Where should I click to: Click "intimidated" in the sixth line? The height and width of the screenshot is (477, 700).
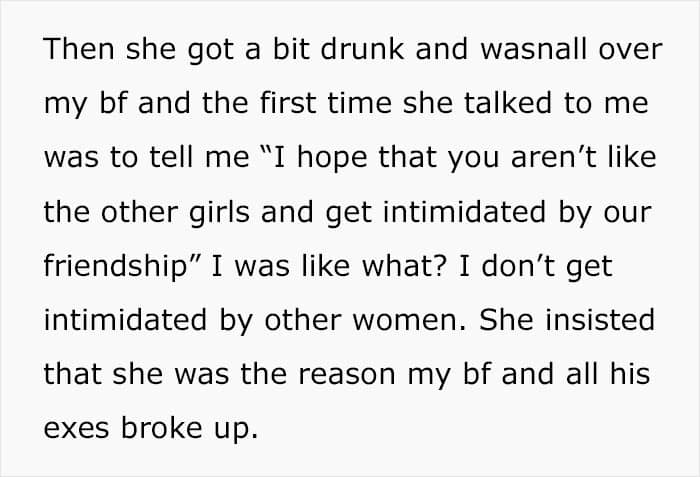coord(125,319)
